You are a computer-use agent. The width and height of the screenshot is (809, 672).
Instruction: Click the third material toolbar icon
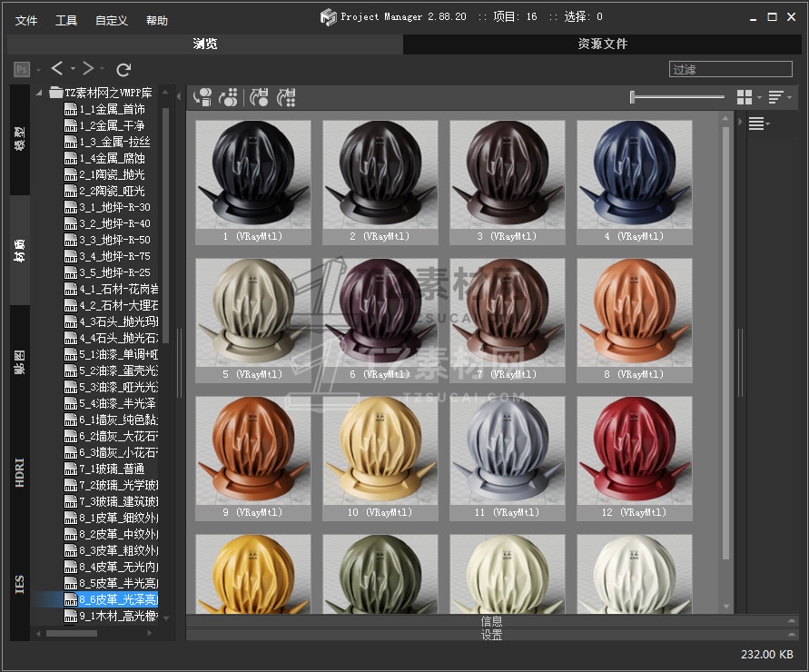[x=260, y=96]
